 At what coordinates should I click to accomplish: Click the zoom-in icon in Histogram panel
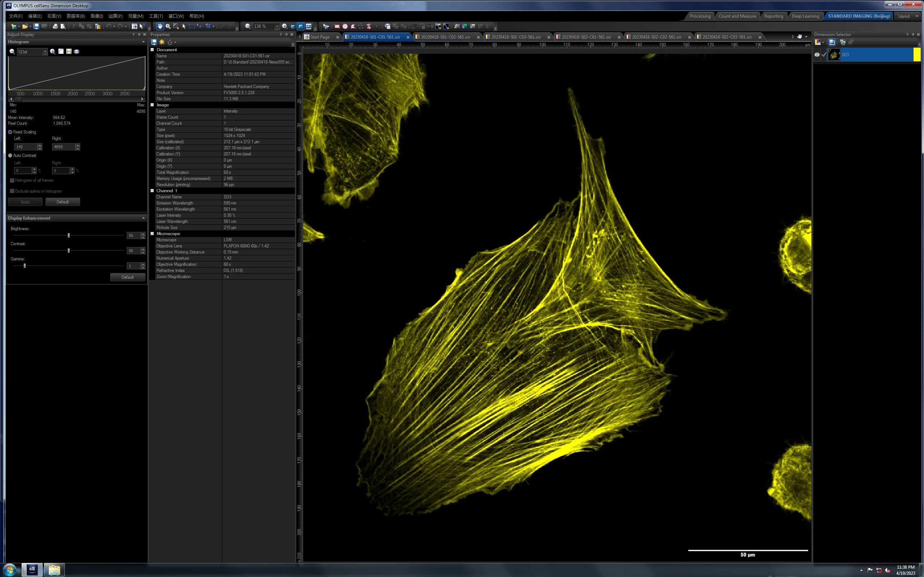pos(53,52)
